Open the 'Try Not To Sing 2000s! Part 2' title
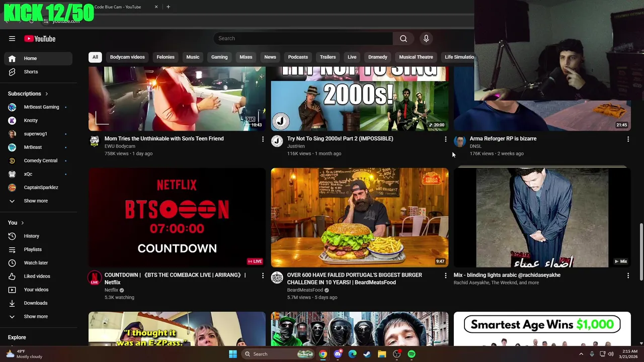This screenshot has height=362, width=644. point(340,139)
